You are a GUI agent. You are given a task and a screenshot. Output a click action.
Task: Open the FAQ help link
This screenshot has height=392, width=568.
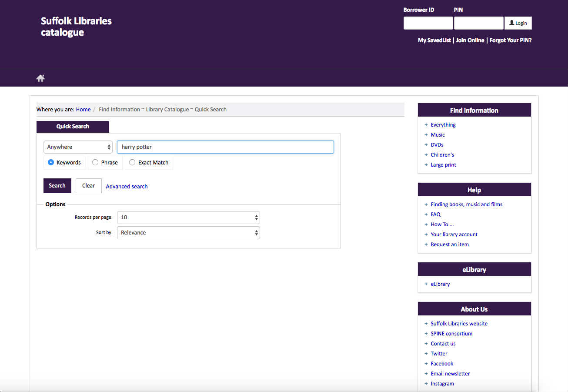(435, 214)
